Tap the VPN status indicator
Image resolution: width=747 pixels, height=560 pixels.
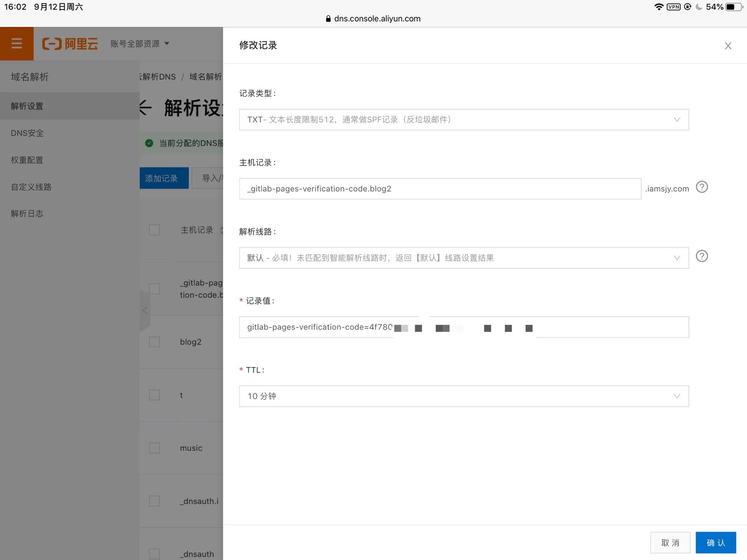(x=674, y=7)
